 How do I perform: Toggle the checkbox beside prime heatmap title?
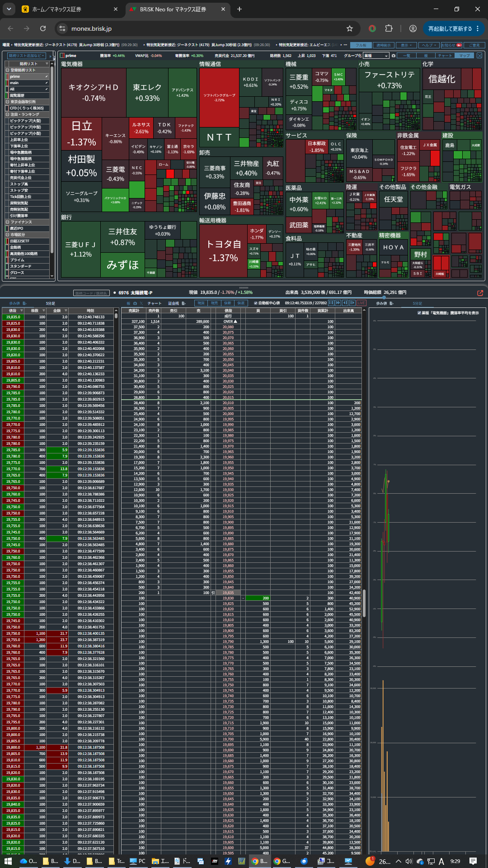coord(62,56)
